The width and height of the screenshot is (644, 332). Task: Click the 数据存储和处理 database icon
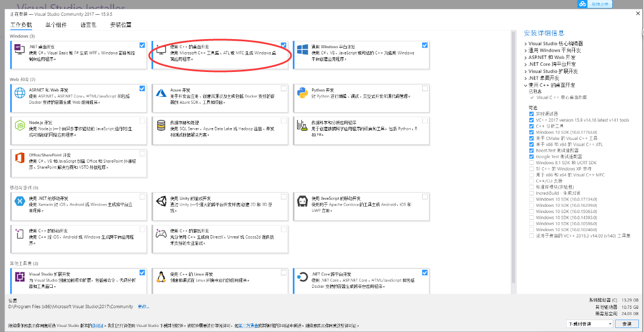[161, 125]
